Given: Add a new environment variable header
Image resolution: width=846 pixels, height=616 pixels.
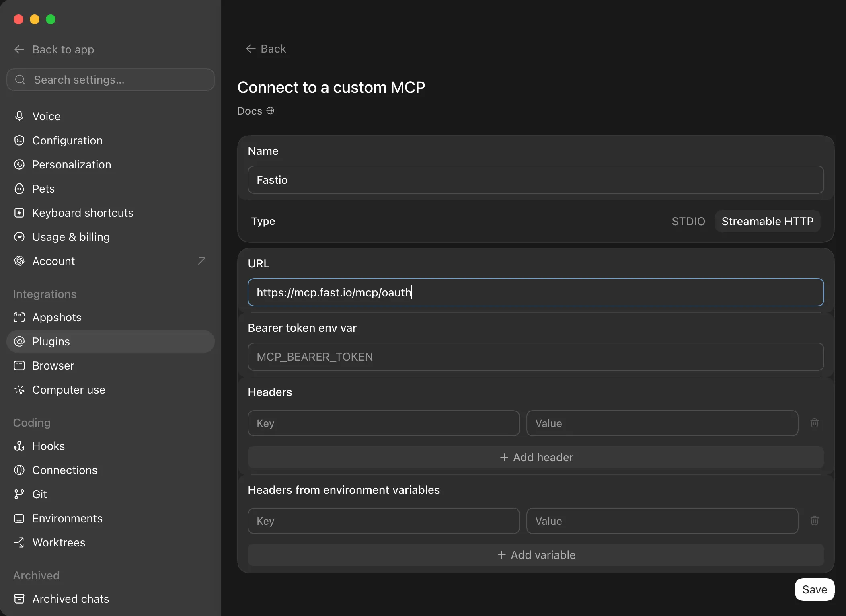Looking at the screenshot, I should point(536,555).
